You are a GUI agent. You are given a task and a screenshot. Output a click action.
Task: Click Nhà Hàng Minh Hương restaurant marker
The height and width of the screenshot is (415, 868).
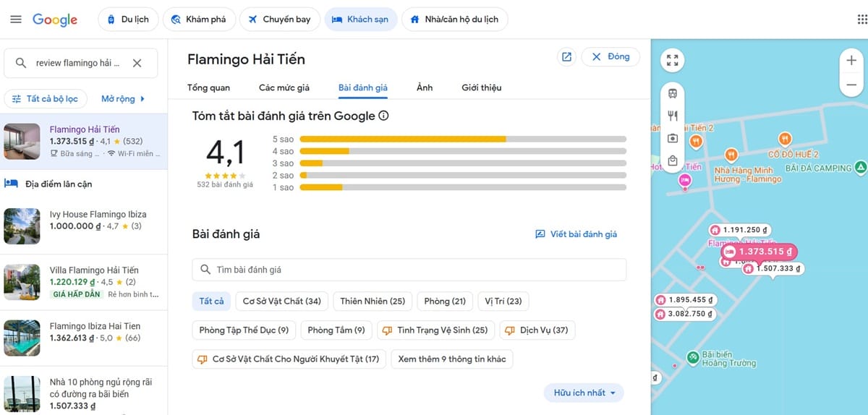coord(731,155)
